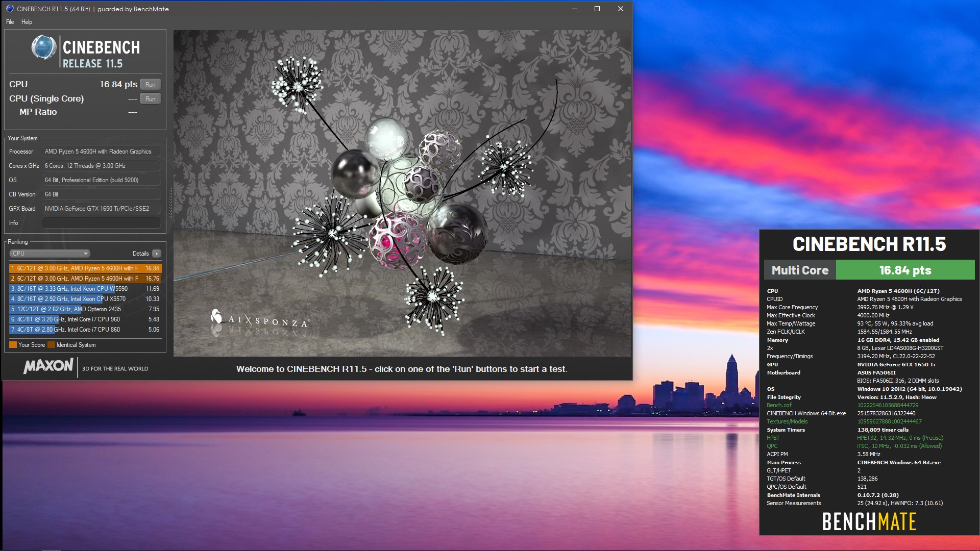This screenshot has height=551, width=980.
Task: Click the Sensor Measurements value in BenchMate
Action: point(900,503)
